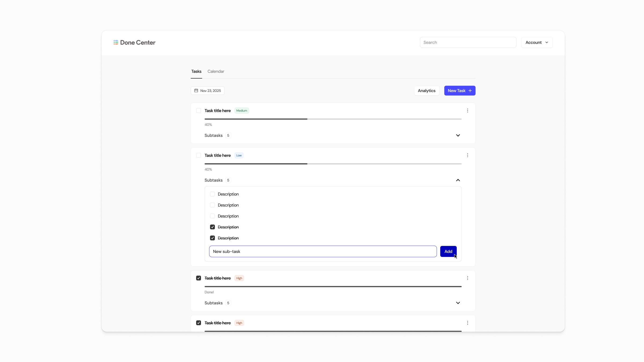Open the Nov 23, 2025 date picker
644x362 pixels.
pyautogui.click(x=207, y=91)
